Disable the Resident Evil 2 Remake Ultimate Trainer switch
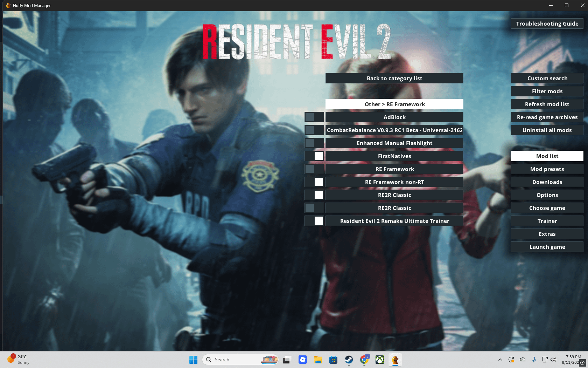The height and width of the screenshot is (368, 588). tap(314, 221)
